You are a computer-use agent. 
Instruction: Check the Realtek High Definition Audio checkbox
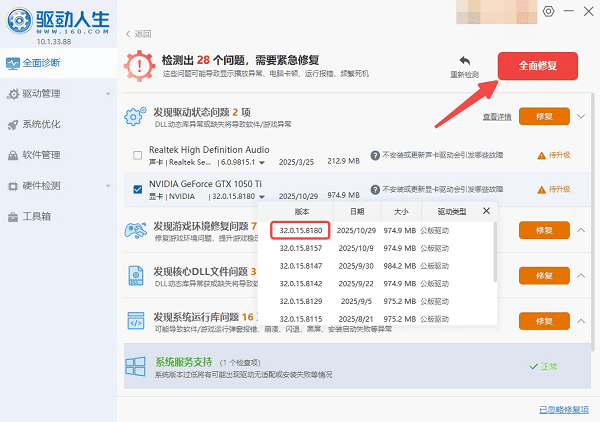click(138, 156)
